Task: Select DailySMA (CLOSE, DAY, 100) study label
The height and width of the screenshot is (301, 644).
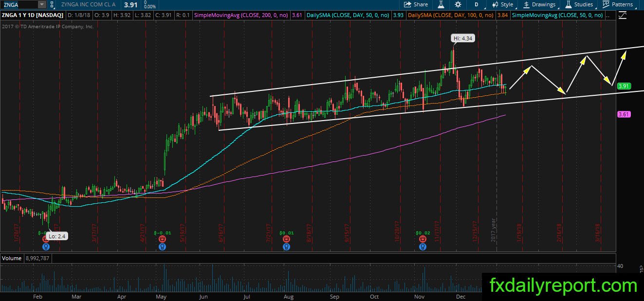Action: pos(452,16)
